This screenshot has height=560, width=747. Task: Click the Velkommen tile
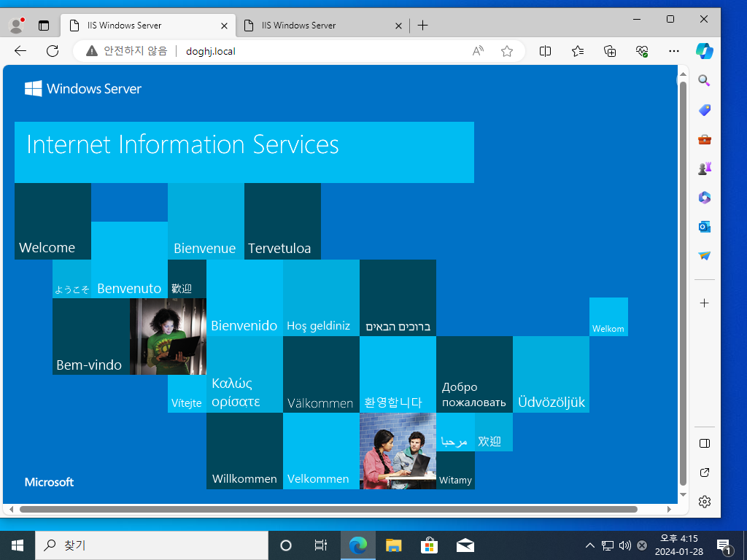321,451
